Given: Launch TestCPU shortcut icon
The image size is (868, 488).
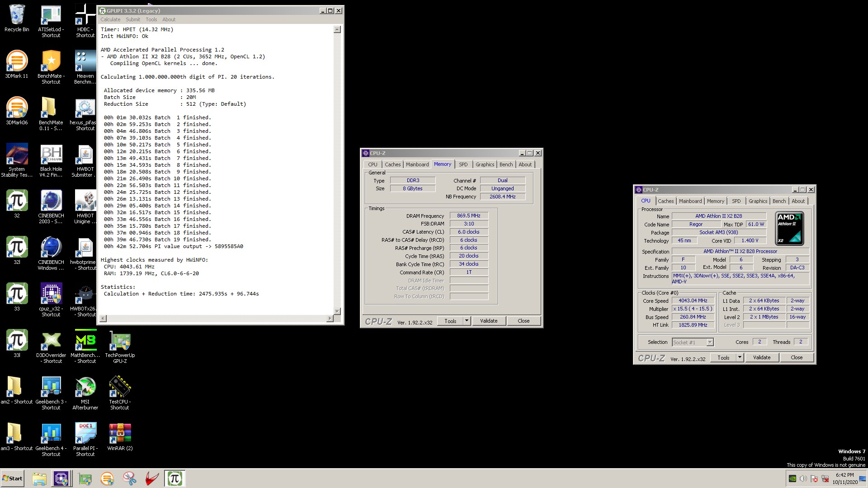Looking at the screenshot, I should (x=120, y=393).
